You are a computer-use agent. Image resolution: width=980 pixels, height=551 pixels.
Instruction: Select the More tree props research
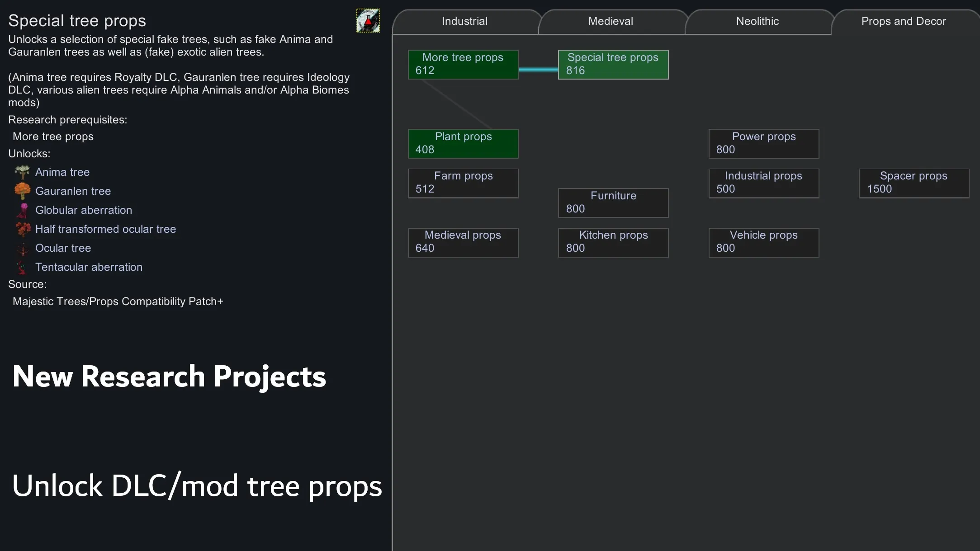[x=463, y=64]
